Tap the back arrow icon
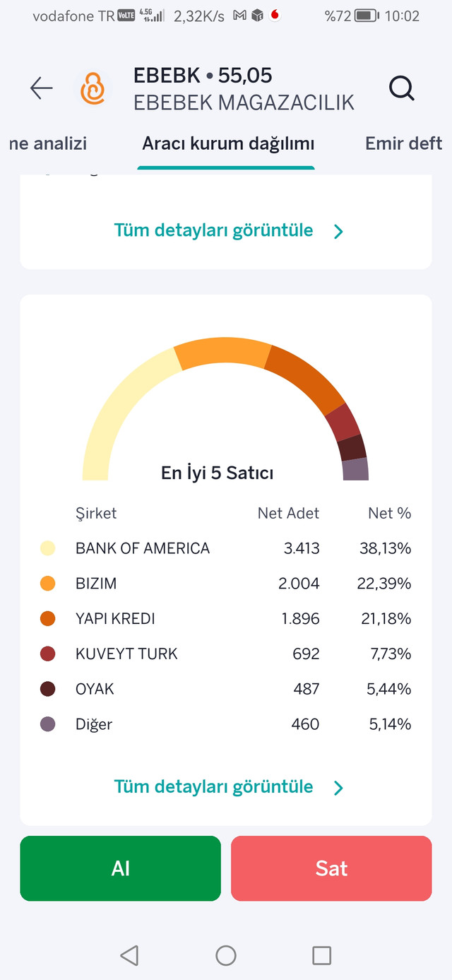Viewport: 452px width, 980px height. point(42,88)
